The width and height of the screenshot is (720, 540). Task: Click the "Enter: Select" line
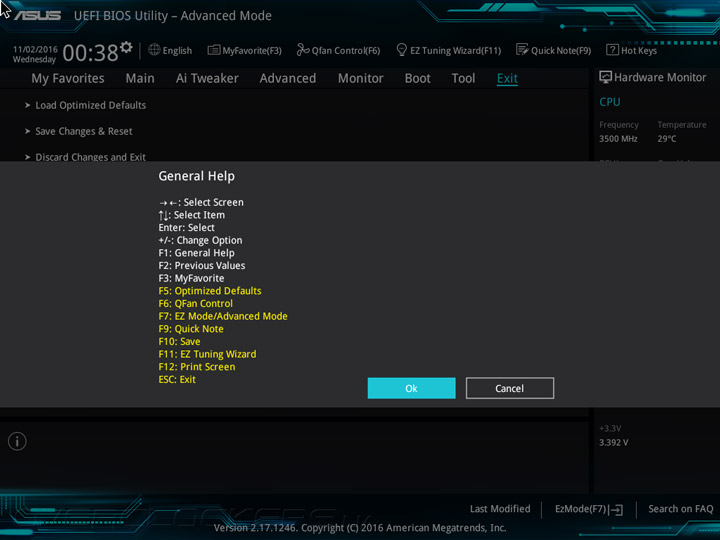(x=186, y=228)
